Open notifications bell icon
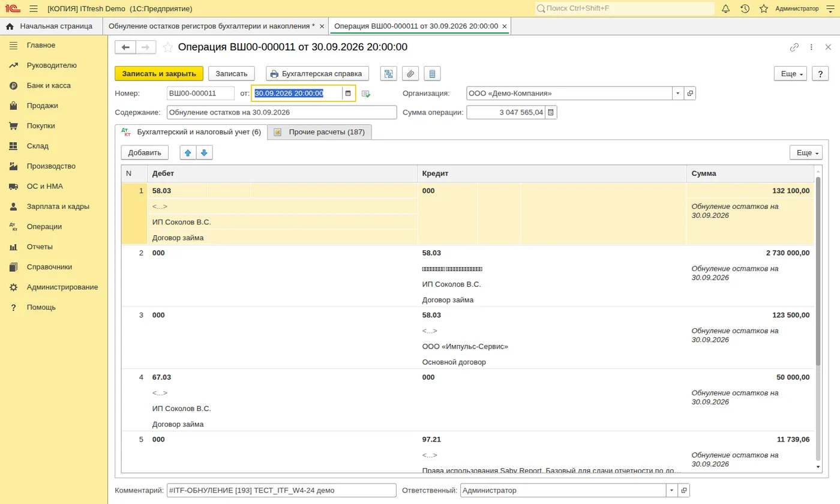The image size is (840, 504). tap(725, 8)
